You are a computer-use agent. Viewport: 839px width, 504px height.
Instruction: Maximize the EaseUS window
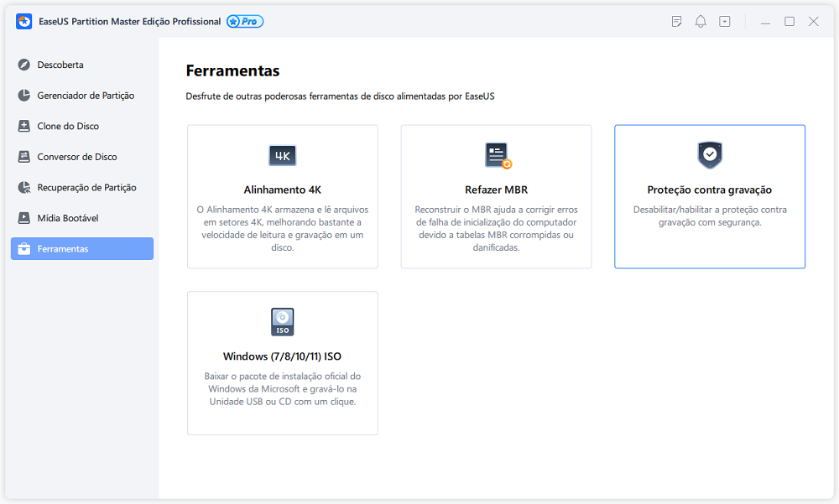[x=789, y=22]
